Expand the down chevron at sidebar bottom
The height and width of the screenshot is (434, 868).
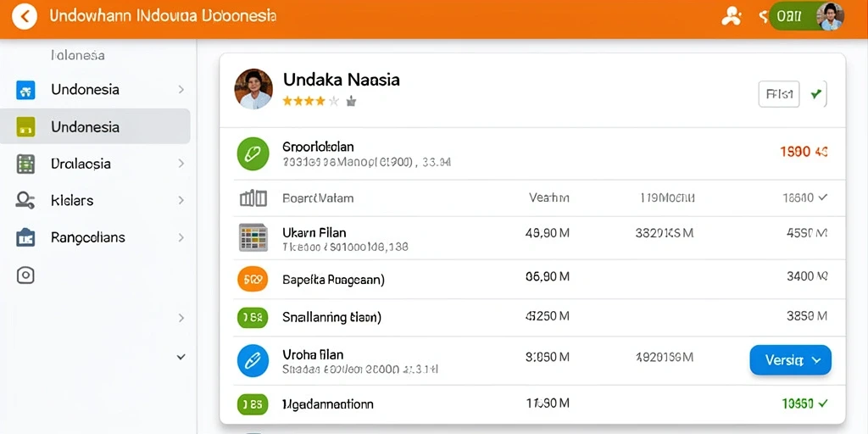[181, 357]
